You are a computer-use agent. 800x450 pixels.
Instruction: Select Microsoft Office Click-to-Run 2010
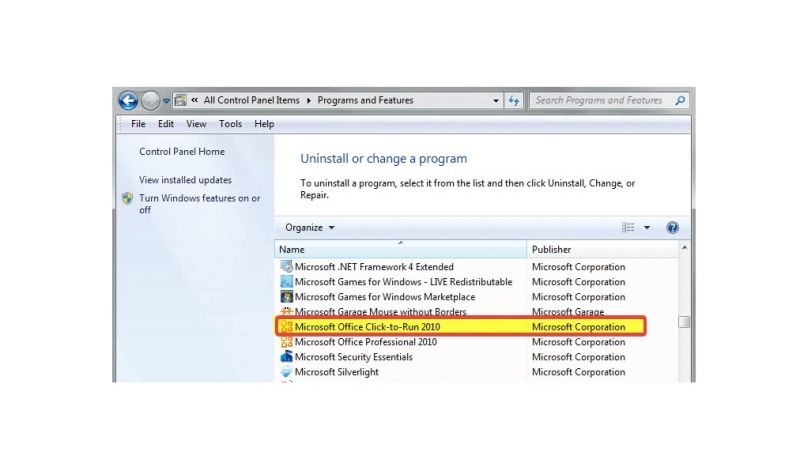pos(367,327)
